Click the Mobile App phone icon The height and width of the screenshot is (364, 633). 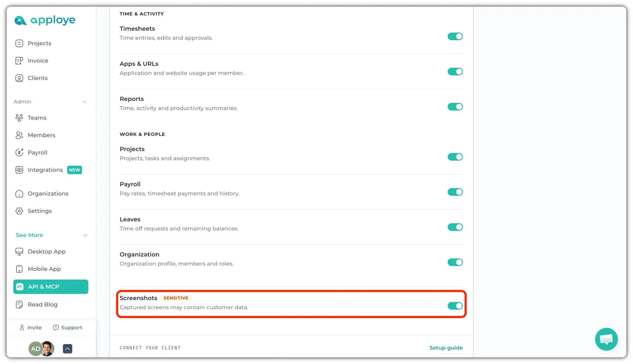coord(19,269)
